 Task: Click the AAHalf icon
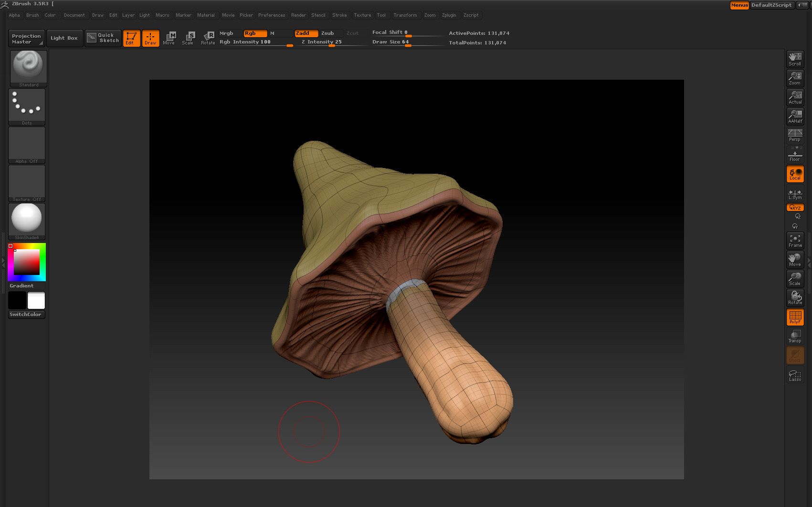pyautogui.click(x=795, y=116)
